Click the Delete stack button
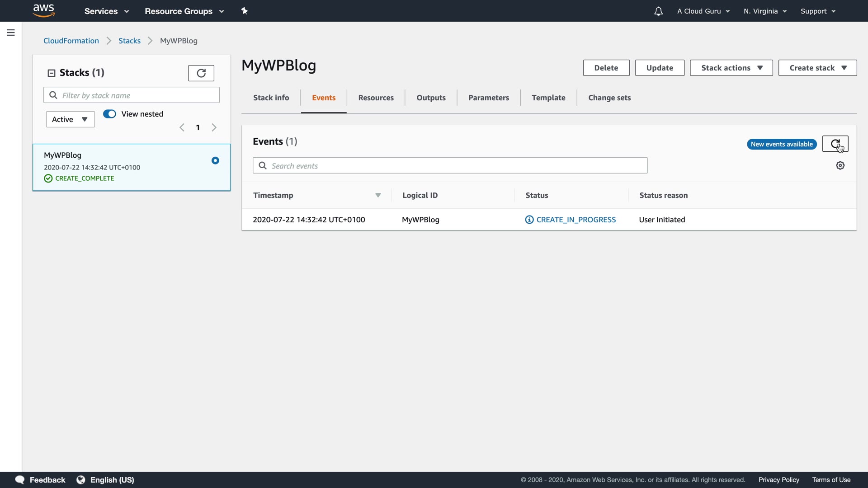Screen dimensions: 868x488 (606, 68)
